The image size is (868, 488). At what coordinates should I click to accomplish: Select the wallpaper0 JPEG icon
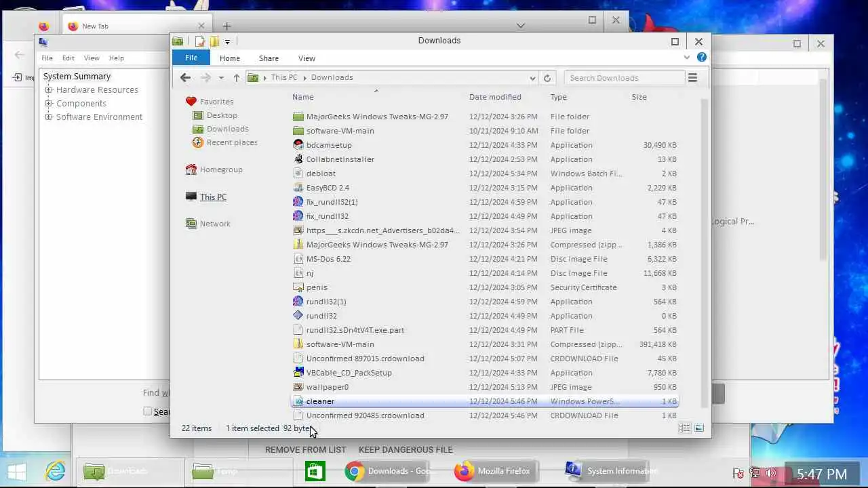298,387
